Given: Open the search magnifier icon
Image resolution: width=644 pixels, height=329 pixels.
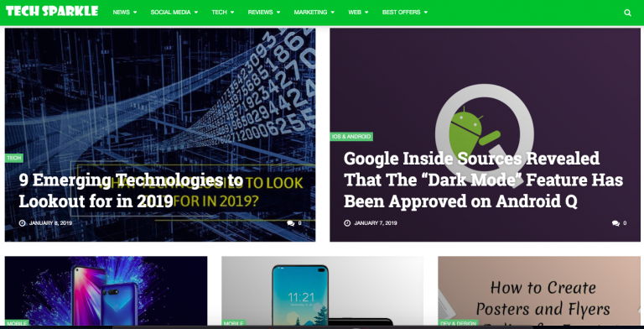Looking at the screenshot, I should tap(627, 13).
